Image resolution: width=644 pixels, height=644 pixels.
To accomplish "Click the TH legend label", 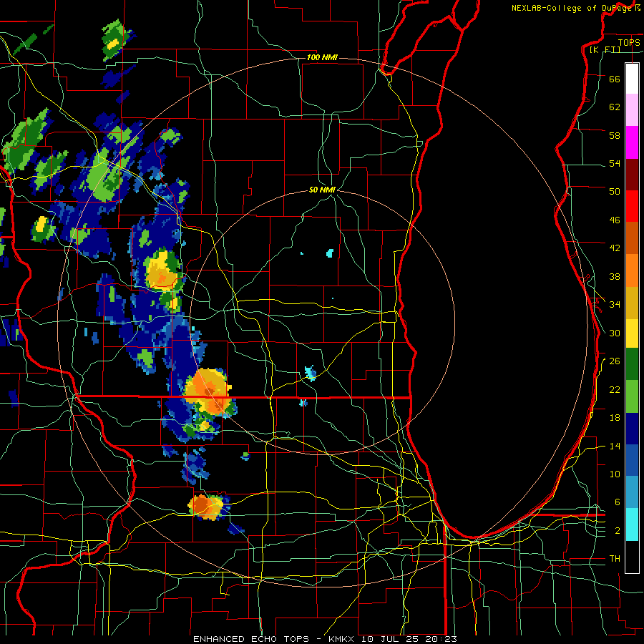I will pos(615,559).
